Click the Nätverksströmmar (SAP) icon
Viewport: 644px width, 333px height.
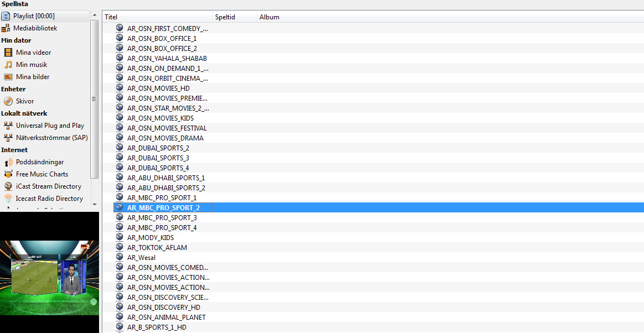[x=8, y=138]
